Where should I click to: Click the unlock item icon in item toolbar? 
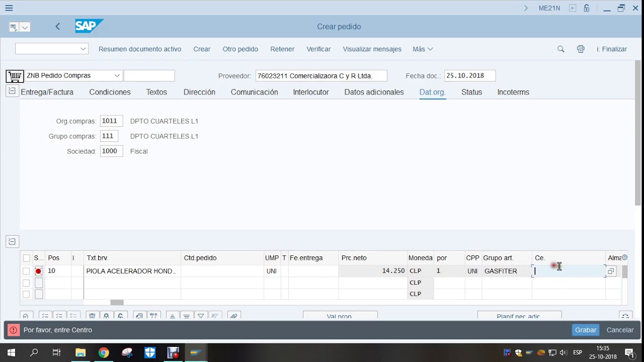[120, 316]
